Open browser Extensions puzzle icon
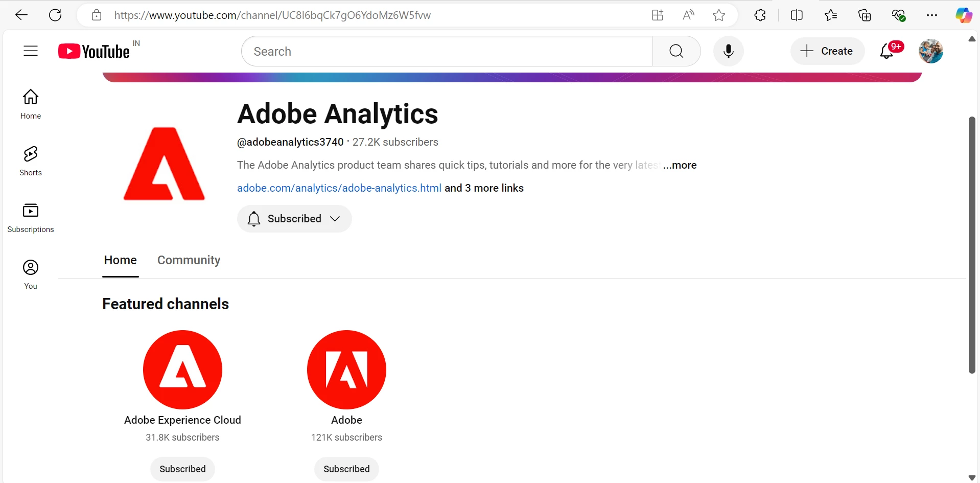The width and height of the screenshot is (980, 483). tap(760, 15)
